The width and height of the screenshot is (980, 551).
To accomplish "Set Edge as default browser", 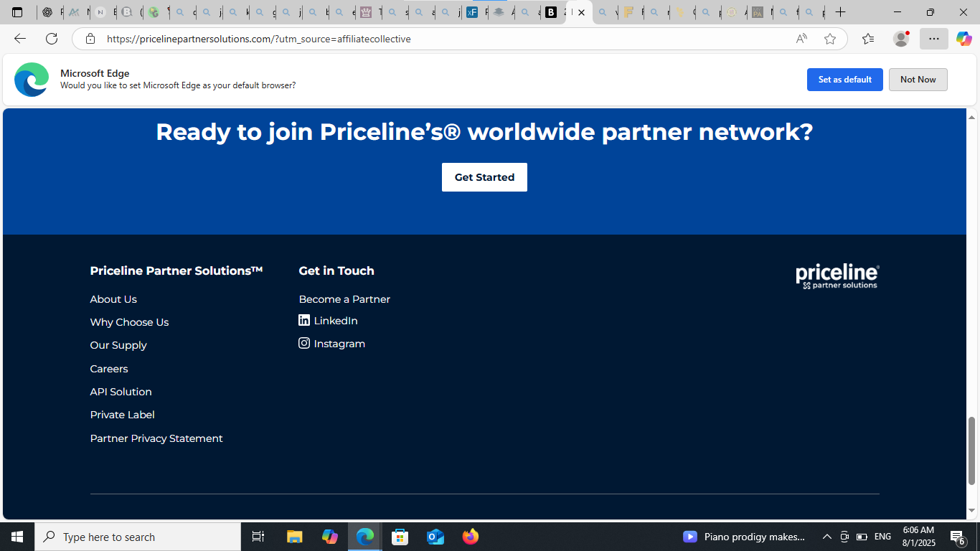I will (844, 80).
